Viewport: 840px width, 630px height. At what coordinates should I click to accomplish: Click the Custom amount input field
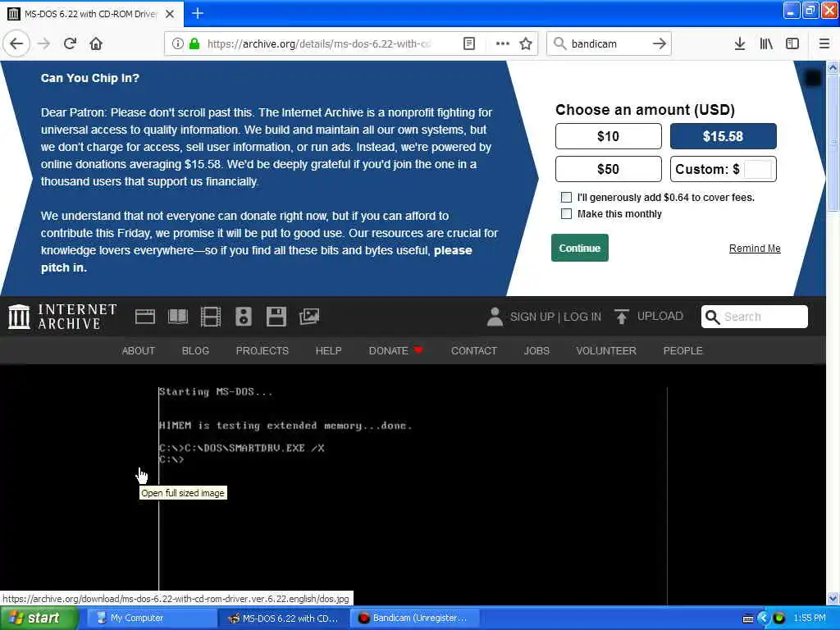pos(757,169)
